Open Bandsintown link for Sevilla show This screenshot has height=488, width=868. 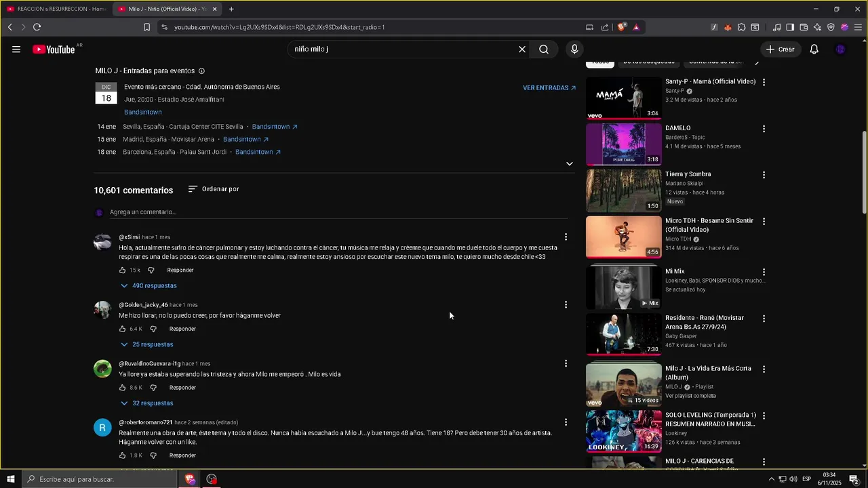point(275,127)
